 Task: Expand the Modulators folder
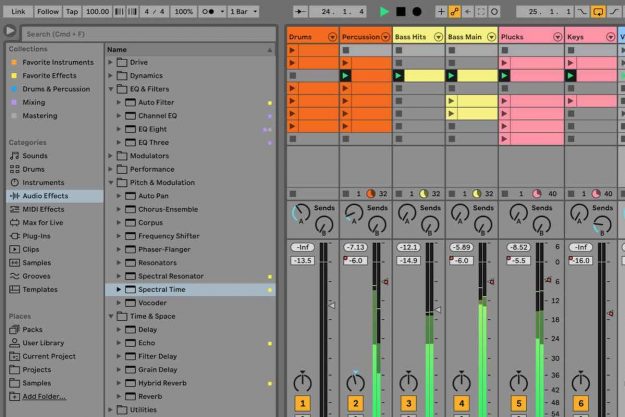110,156
